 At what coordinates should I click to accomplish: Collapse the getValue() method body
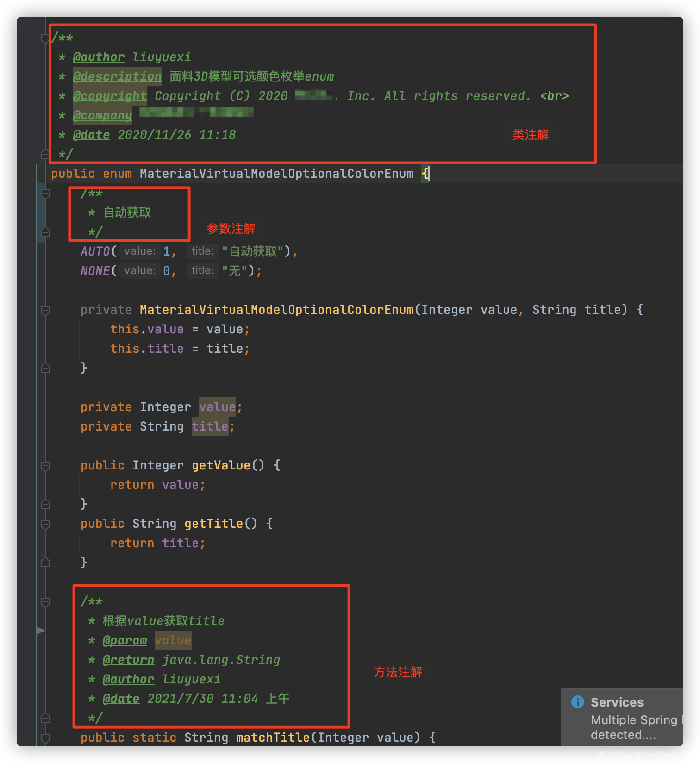45,466
